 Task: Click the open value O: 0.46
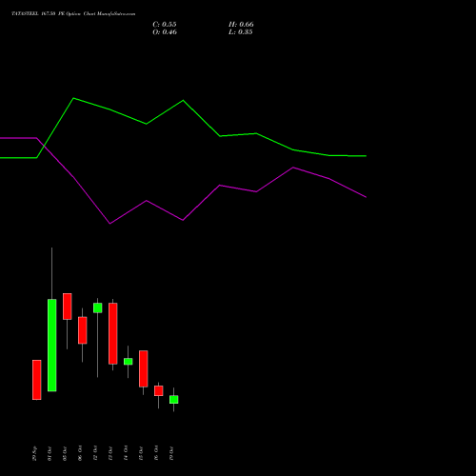[165, 32]
